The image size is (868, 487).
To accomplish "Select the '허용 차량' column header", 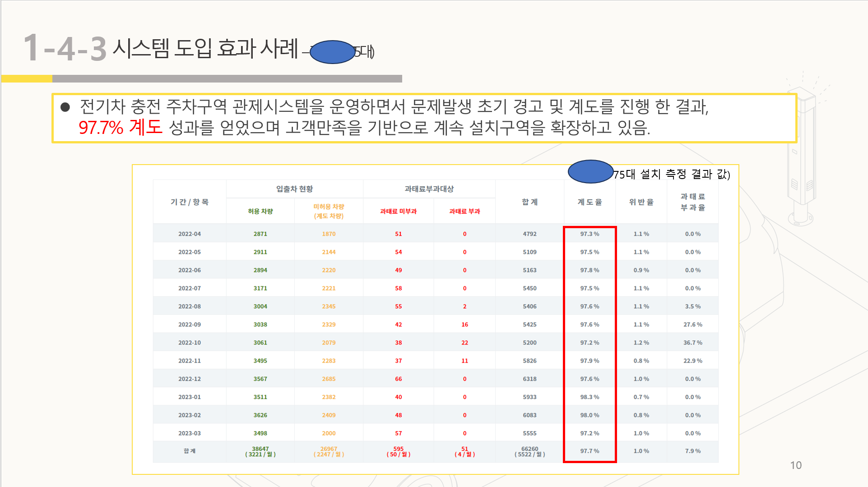I will [x=260, y=211].
